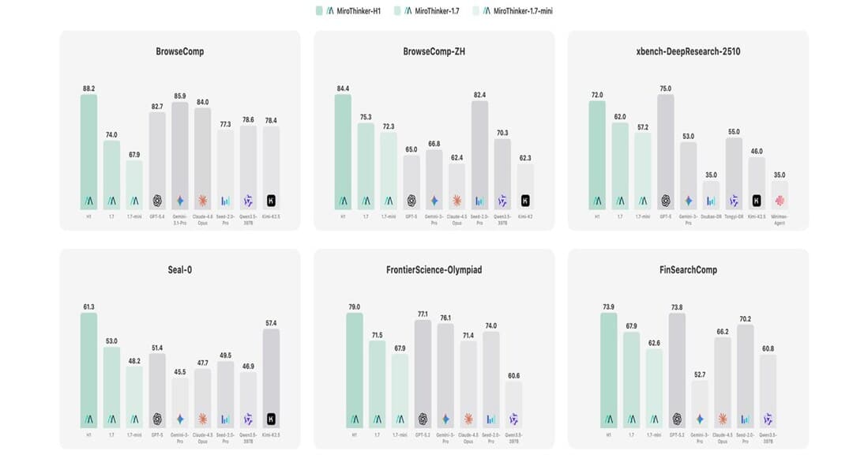
Task: Click the Seed-2.0-Pro icon in BrowseComp-ZH chart
Action: point(480,201)
